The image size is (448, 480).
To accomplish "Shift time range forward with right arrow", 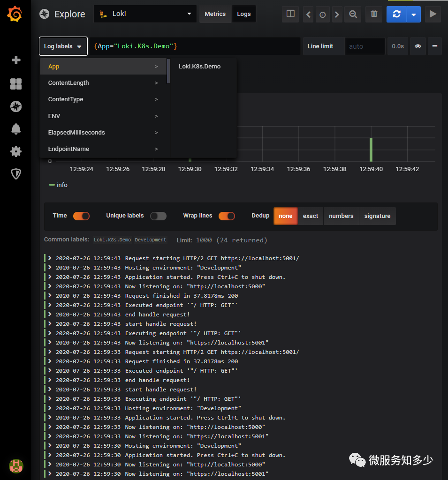I will click(x=337, y=14).
